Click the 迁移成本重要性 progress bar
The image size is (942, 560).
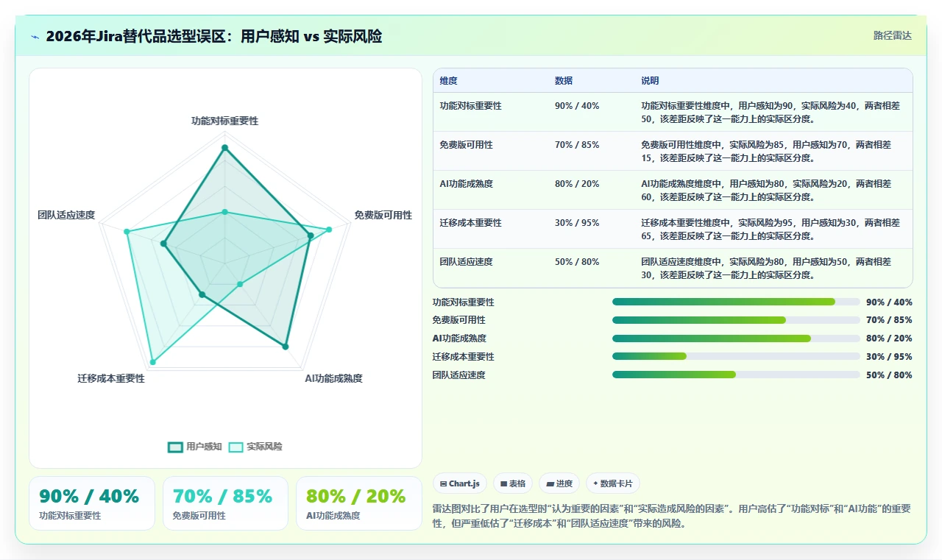tap(736, 356)
